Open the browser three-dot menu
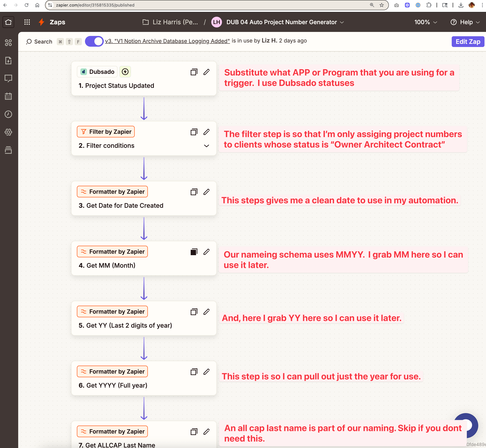Image resolution: width=486 pixels, height=448 pixels. coord(482,5)
